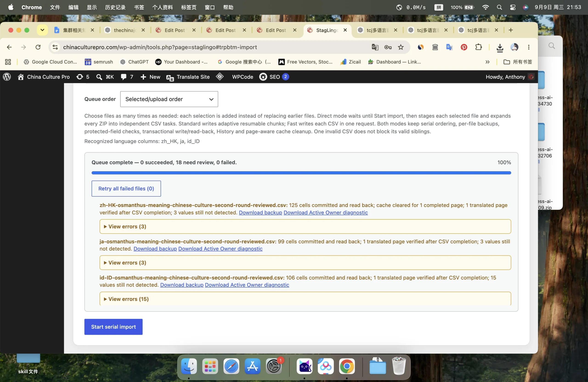Open the 书签 menu in the menu bar
588x382 pixels.
click(139, 7)
